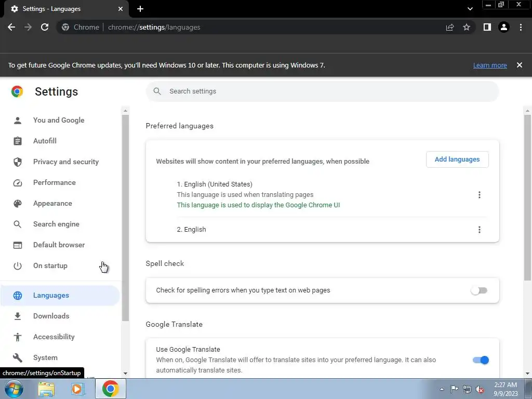Image resolution: width=532 pixels, height=399 pixels.
Task: Click the muted volume tray icon
Action: [480, 389]
